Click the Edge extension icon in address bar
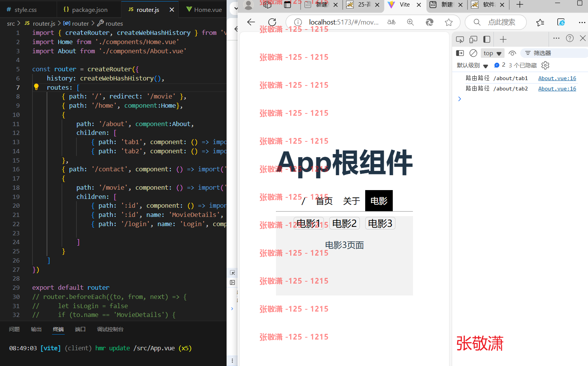 pos(430,22)
